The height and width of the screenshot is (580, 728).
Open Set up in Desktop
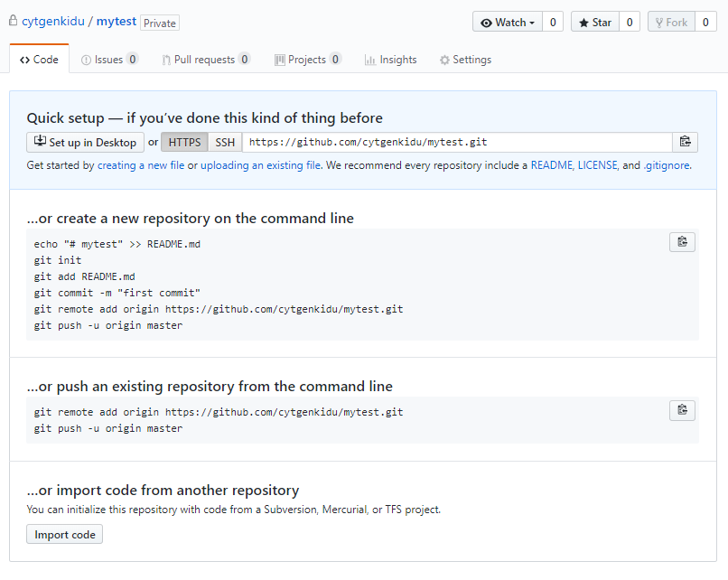pos(85,142)
